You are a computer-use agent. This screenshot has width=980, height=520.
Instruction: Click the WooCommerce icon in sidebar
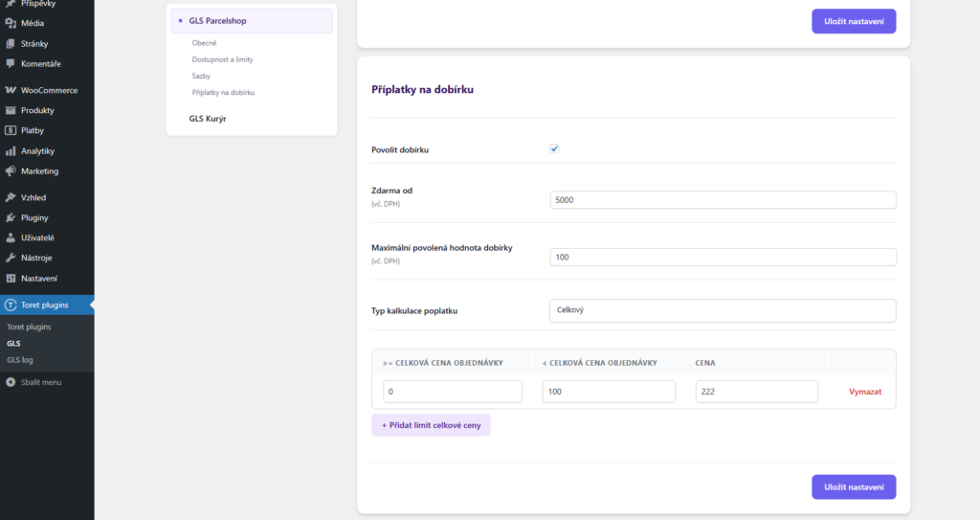click(11, 90)
